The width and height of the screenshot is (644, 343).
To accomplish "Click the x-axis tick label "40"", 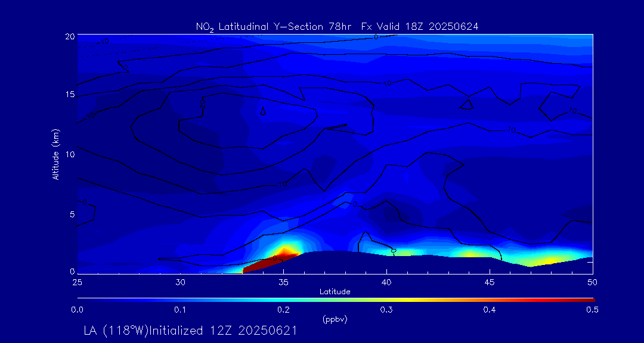I will 386,283.
